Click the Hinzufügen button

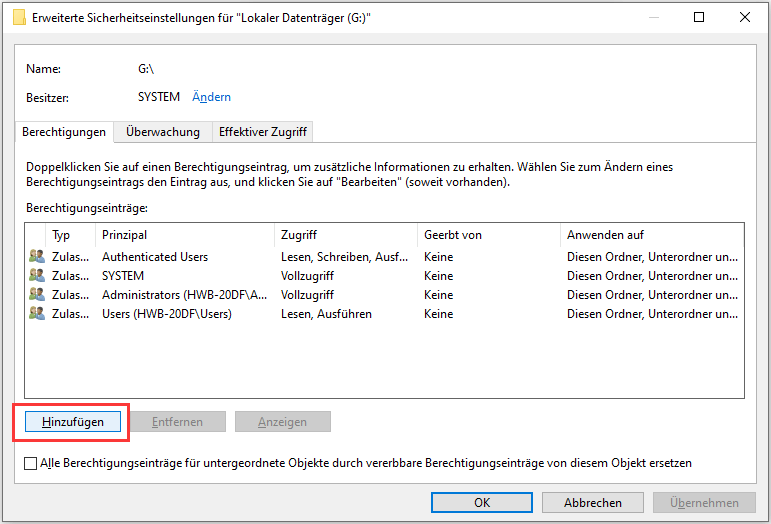[73, 422]
